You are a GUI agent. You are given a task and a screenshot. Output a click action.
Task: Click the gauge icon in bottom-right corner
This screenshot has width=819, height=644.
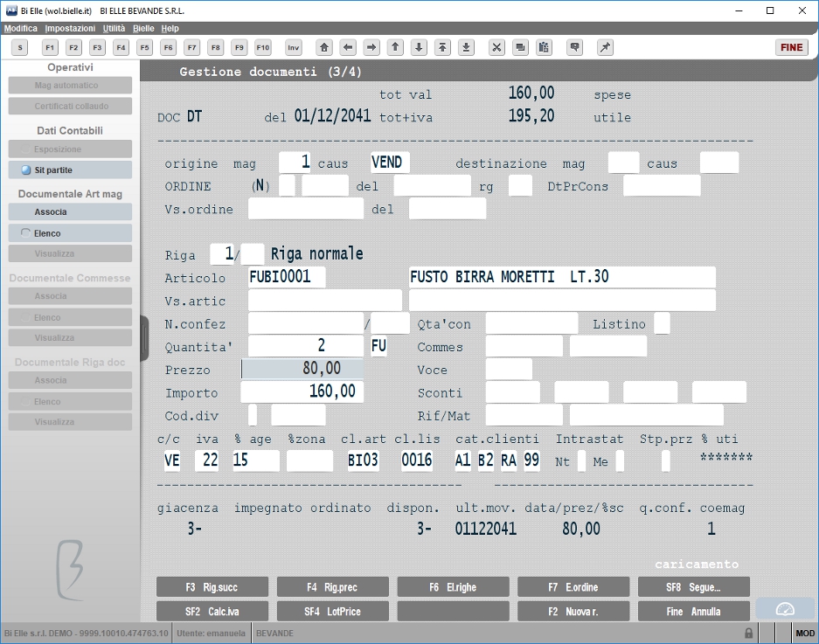pos(785,609)
